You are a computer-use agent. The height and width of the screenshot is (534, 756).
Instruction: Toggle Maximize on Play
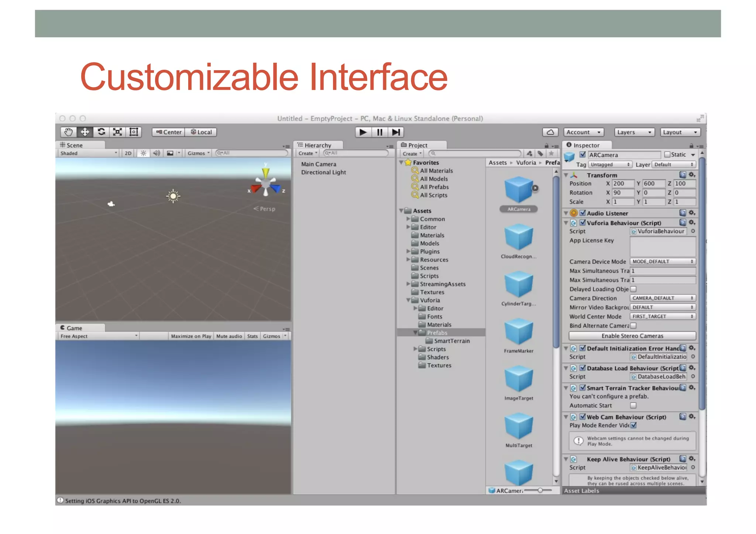191,336
